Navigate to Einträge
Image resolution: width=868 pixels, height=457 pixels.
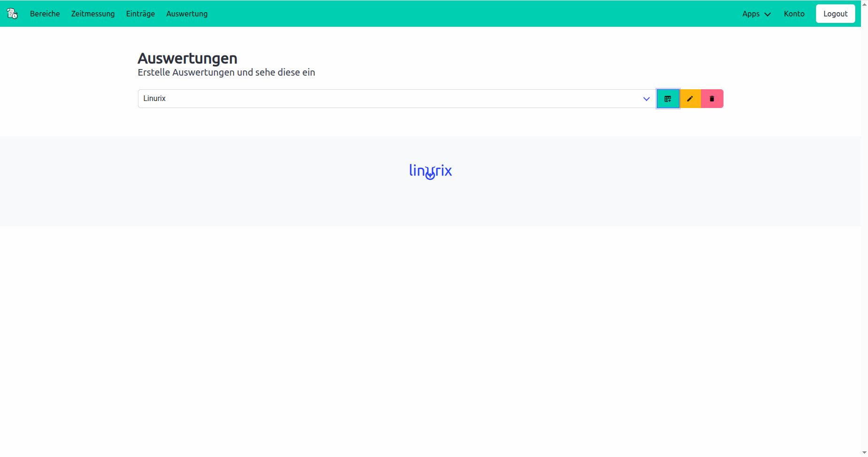(140, 14)
